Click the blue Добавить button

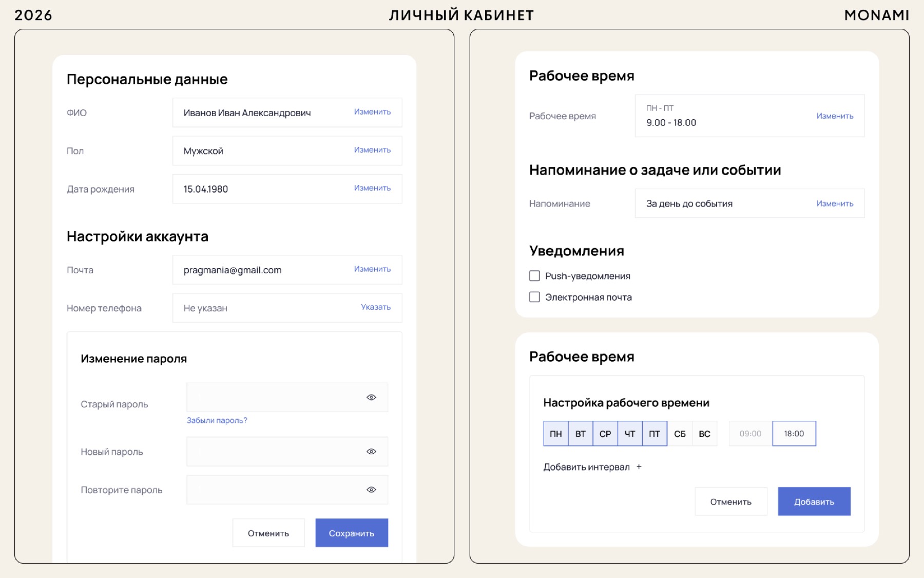coord(814,501)
